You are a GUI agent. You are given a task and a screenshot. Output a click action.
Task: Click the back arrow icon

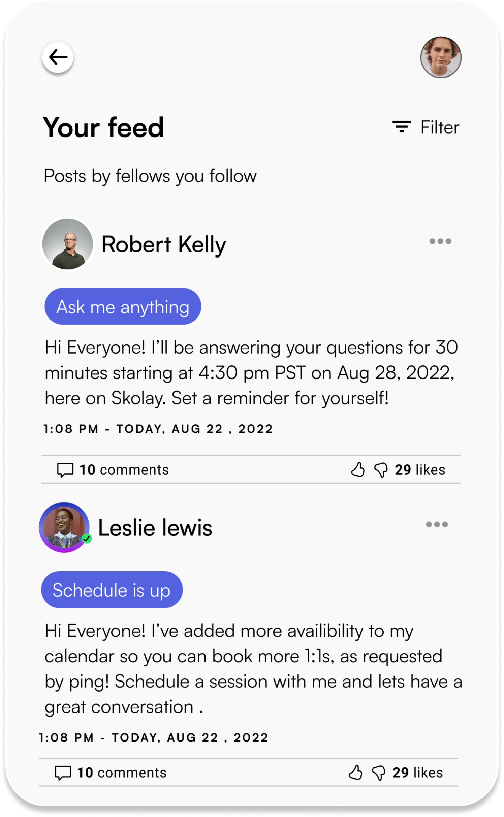coord(58,57)
